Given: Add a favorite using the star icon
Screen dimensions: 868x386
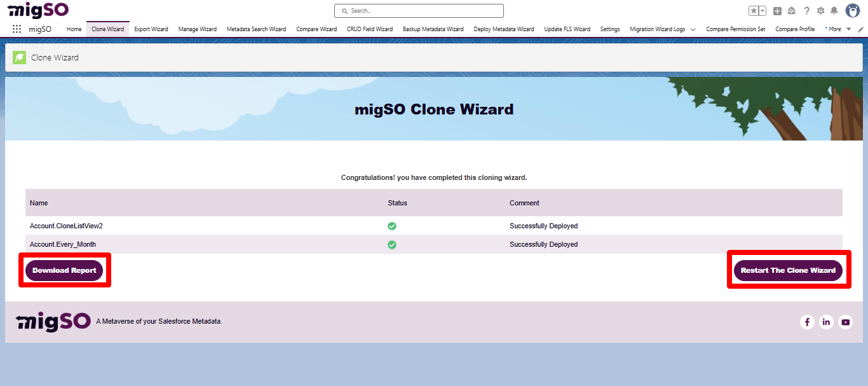Looking at the screenshot, I should 754,10.
